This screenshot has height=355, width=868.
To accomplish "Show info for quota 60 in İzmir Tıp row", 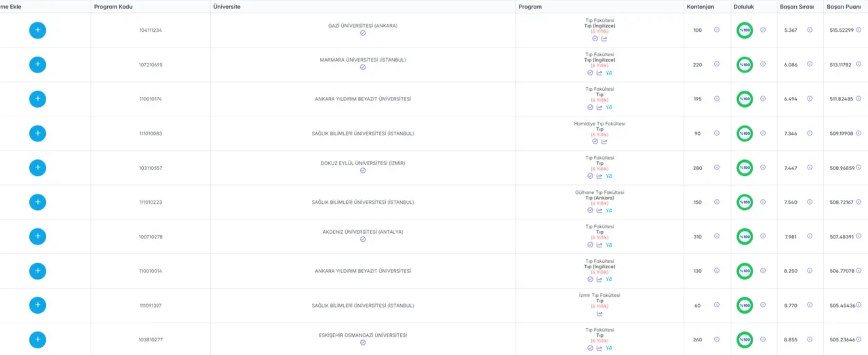I will [x=717, y=306].
